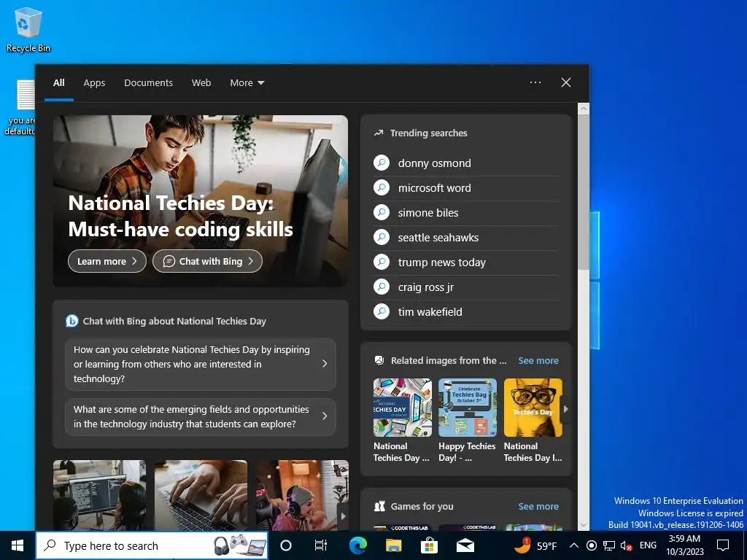Viewport: 747px width, 560px height.
Task: Open the three-dots options menu
Action: point(535,82)
